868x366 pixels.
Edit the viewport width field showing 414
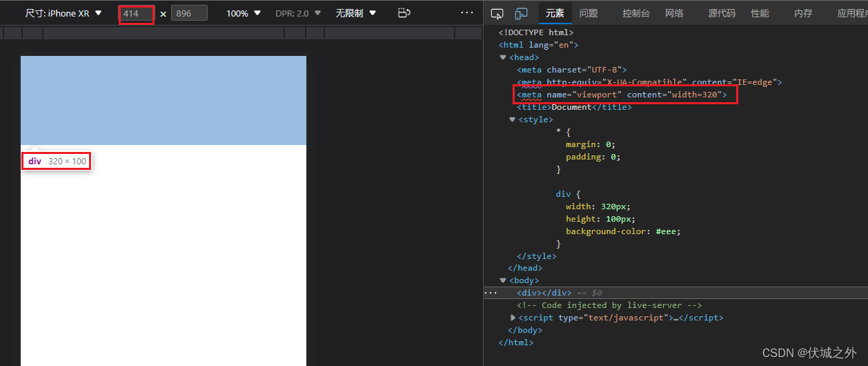[137, 13]
